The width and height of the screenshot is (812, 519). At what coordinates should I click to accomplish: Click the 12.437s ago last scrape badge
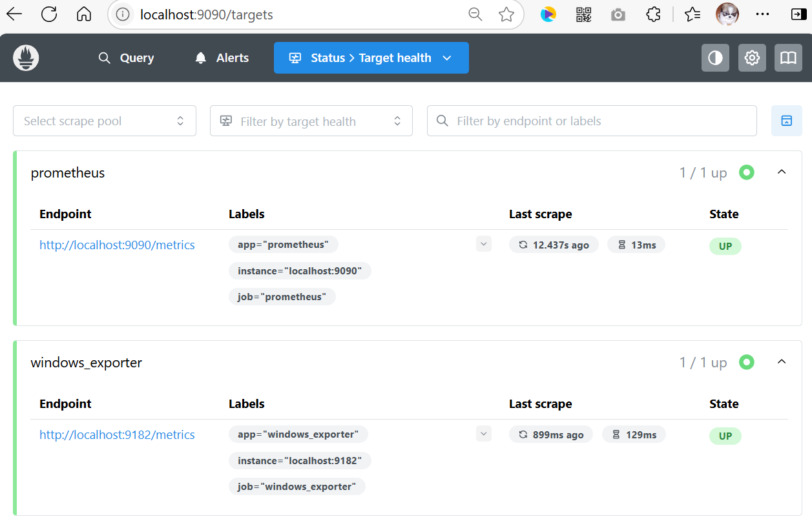pos(554,245)
